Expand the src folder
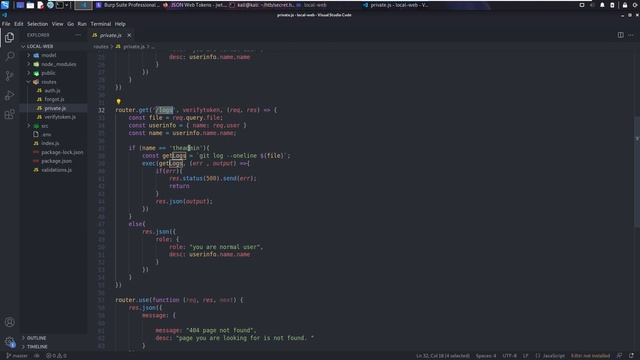This screenshot has width=640, height=360. point(54,126)
